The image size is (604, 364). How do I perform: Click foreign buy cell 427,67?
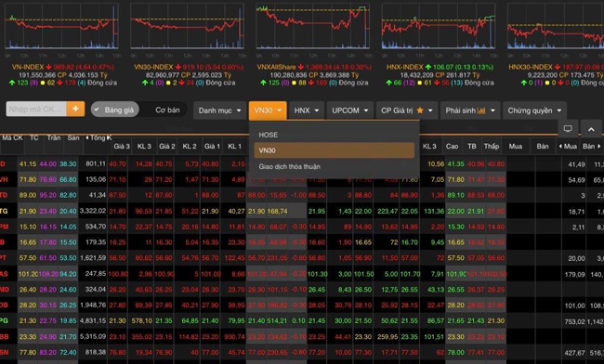[575, 353]
